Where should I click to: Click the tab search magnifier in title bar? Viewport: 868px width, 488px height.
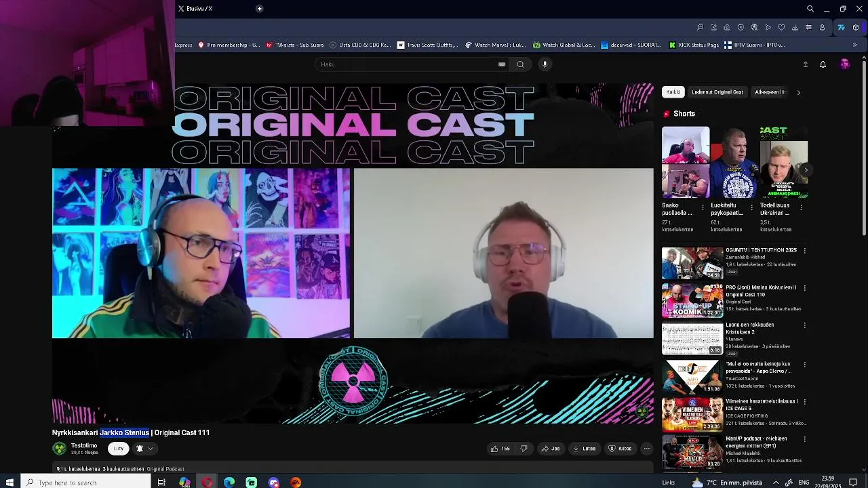tap(810, 9)
